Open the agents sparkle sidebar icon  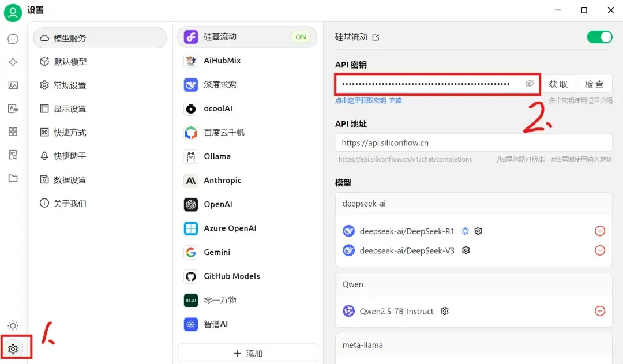[13, 62]
